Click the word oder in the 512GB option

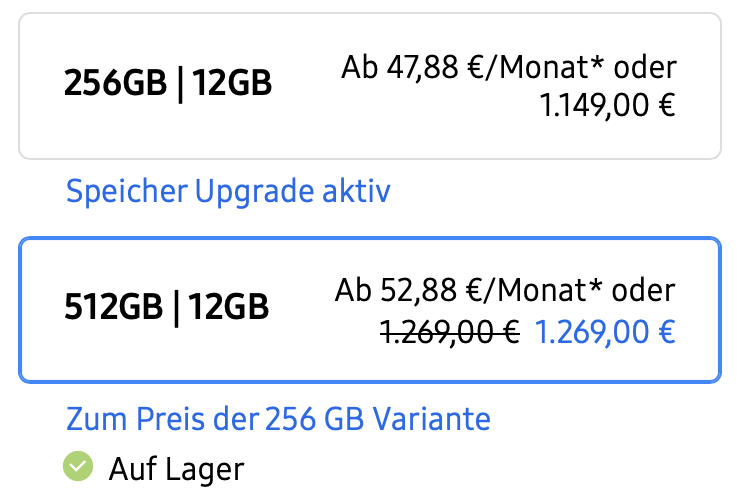(642, 292)
